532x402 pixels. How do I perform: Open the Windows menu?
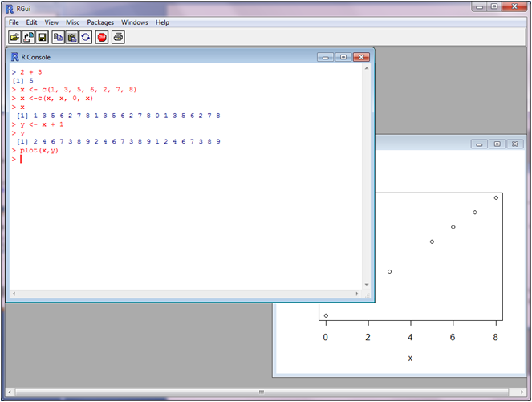[x=134, y=22]
